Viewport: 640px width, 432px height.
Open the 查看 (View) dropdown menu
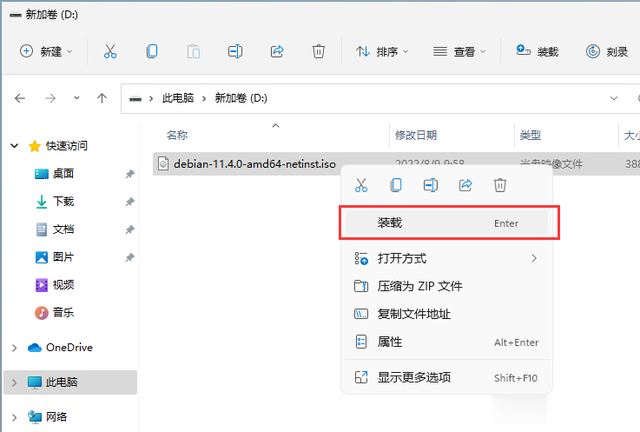coord(459,51)
